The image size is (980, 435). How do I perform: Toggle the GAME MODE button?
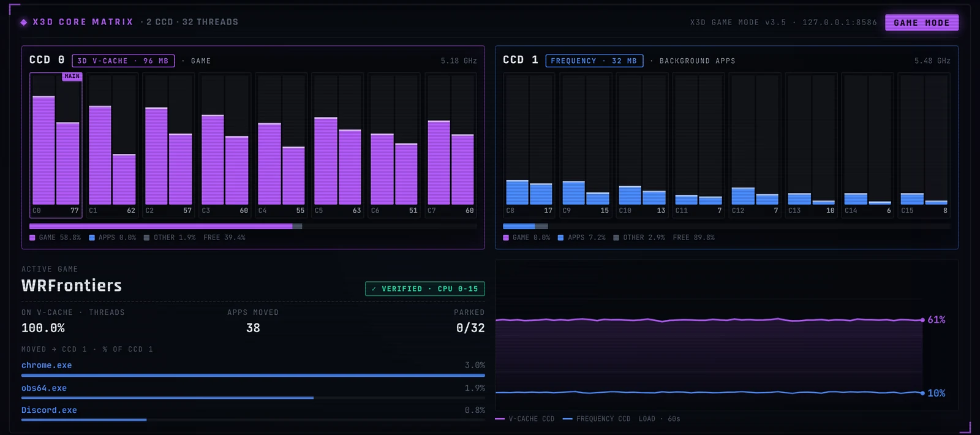point(922,23)
